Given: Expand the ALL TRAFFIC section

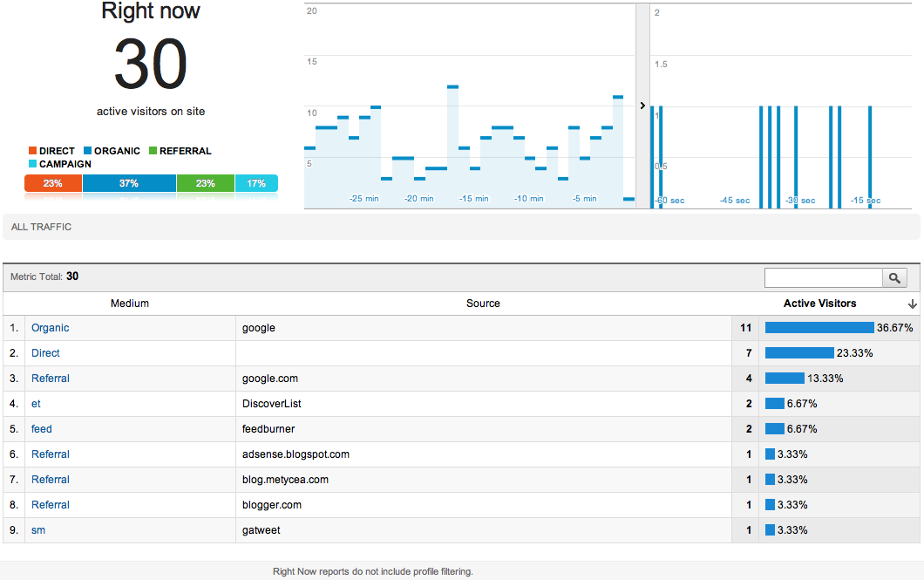Looking at the screenshot, I should coord(42,227).
